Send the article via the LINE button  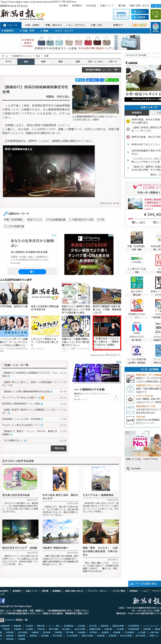[x=112, y=80]
